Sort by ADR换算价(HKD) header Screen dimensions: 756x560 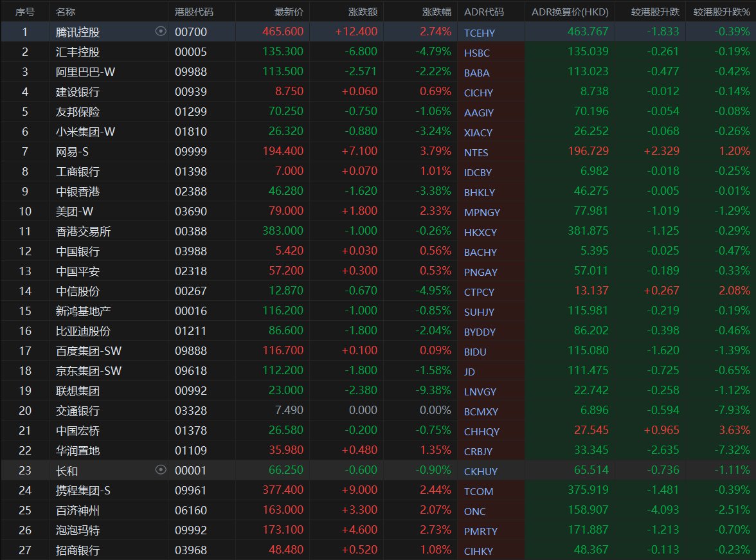pyautogui.click(x=570, y=12)
